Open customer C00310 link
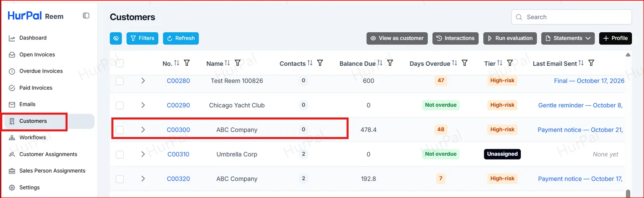Viewport: 644px width, 198px height. click(x=178, y=154)
